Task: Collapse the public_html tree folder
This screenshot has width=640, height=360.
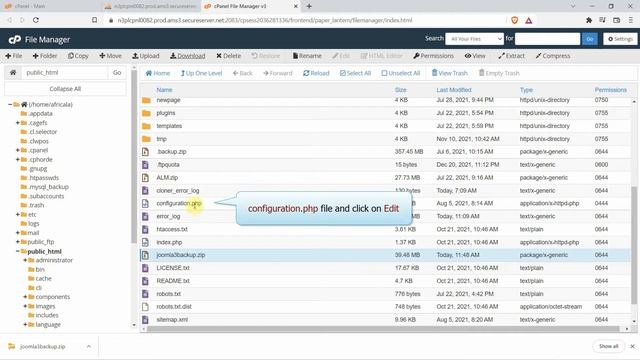Action: (x=18, y=251)
